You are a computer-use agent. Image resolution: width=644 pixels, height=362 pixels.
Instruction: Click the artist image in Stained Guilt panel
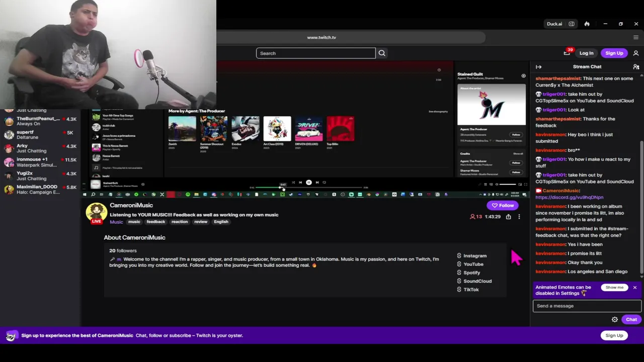click(x=492, y=105)
